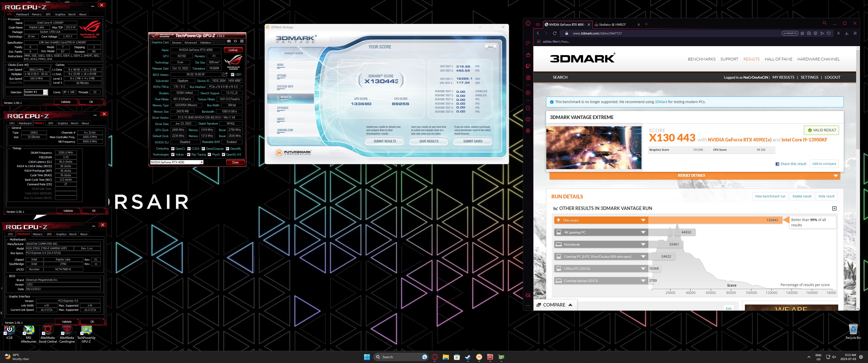The height and width of the screenshot is (363, 868).
Task: Toggle the PhysX checkbox in GPU-Z
Action: coord(209,155)
